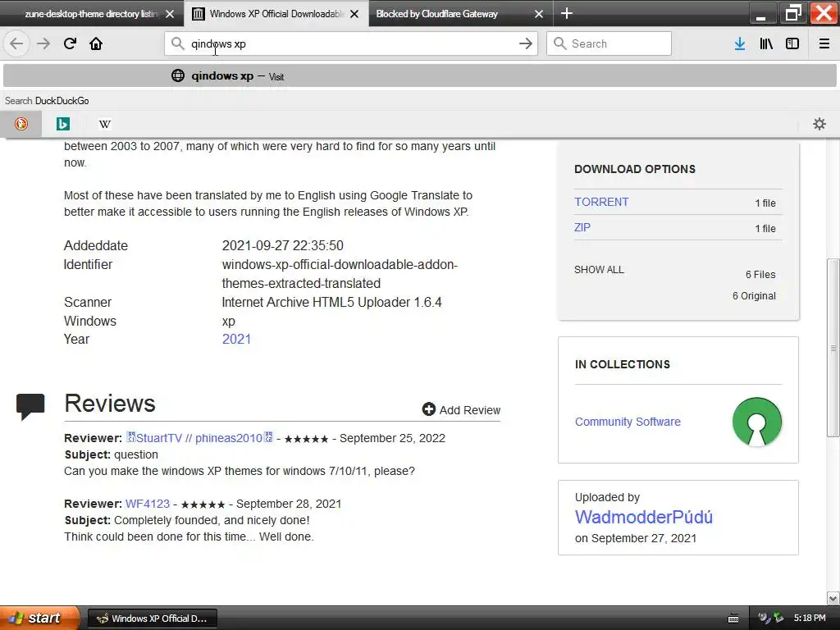Close the Windows XP Official Downloadable tab
Viewport: 840px width, 630px height.
coord(354,14)
